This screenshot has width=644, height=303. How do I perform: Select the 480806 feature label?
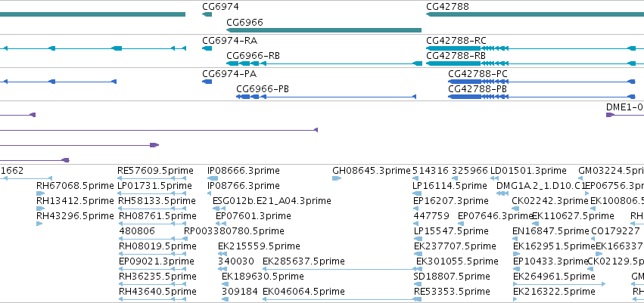(137, 230)
